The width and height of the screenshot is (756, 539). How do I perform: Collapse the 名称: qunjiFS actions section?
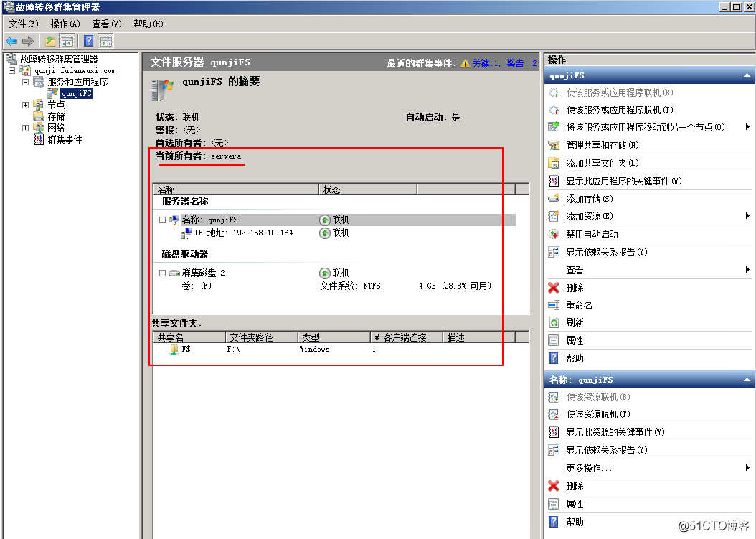point(747,380)
